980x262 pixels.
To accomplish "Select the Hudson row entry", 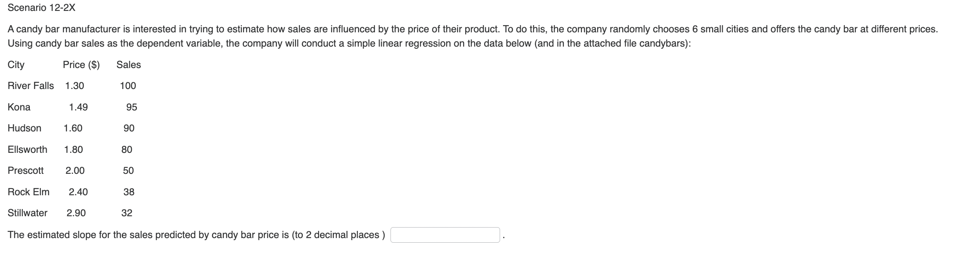I will [24, 128].
